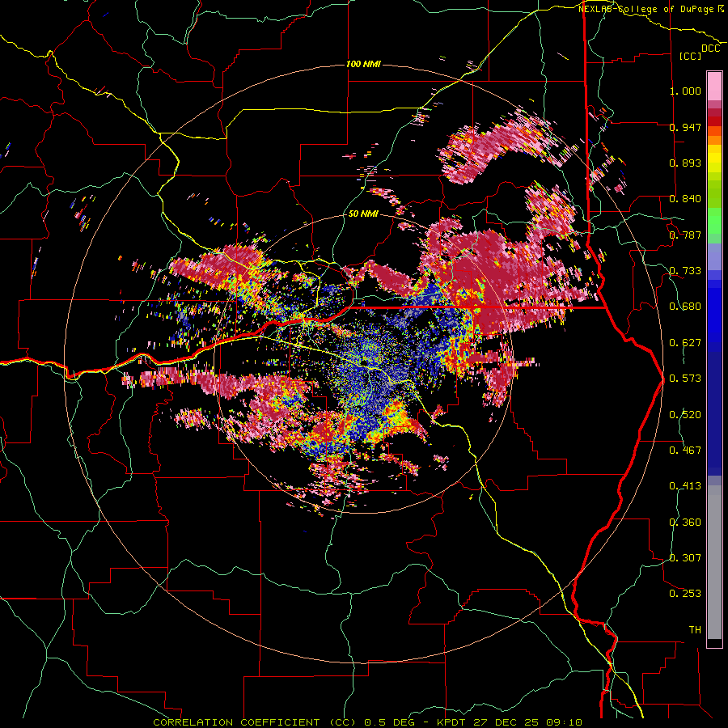Click the KPDT 27 DEC 25 09:10 timestamp

[510, 722]
